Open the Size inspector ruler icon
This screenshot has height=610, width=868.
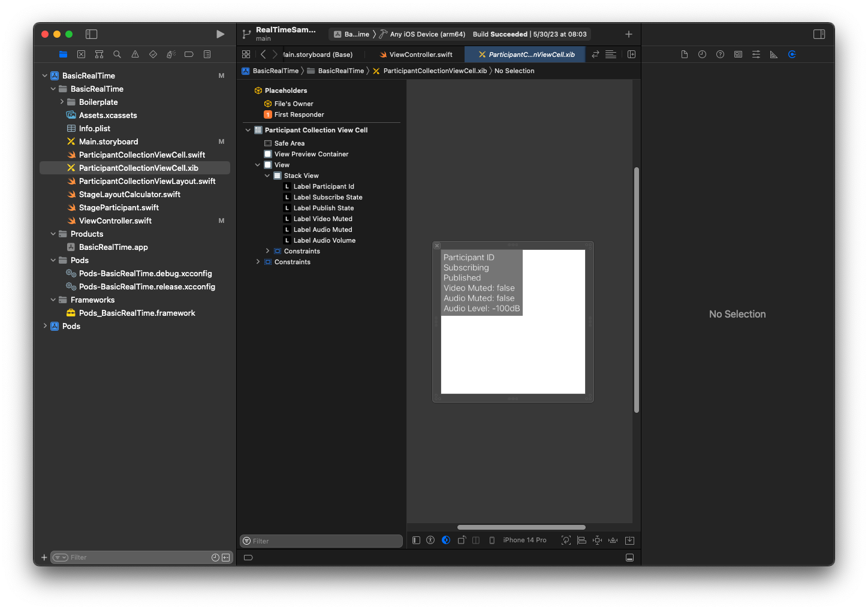point(774,54)
